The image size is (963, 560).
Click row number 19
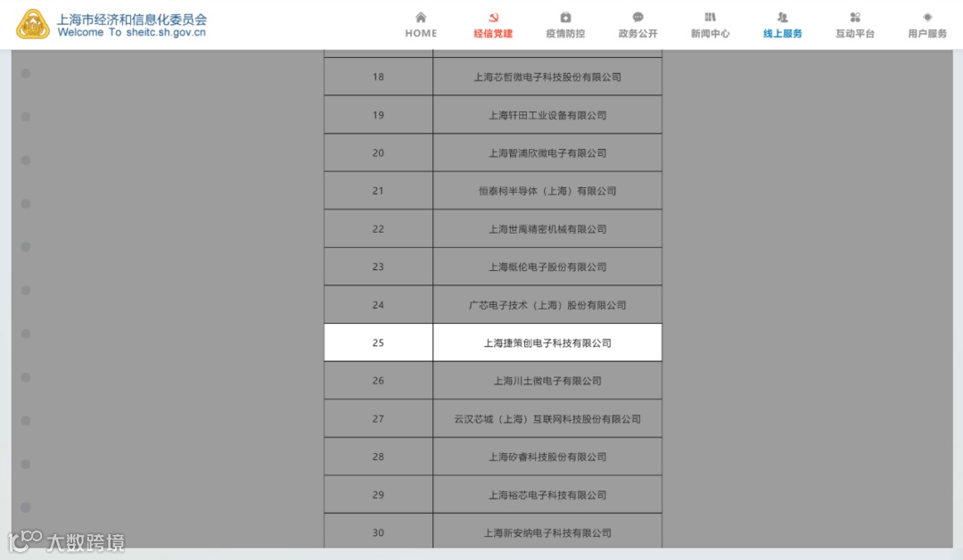(378, 115)
